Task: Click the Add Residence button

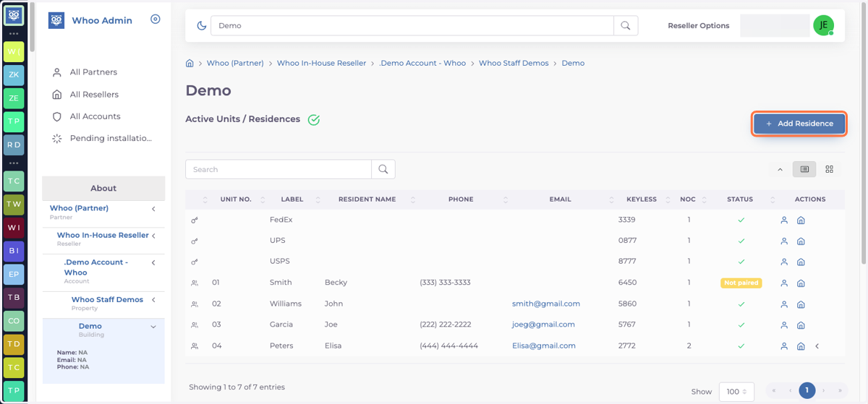Action: [x=799, y=124]
